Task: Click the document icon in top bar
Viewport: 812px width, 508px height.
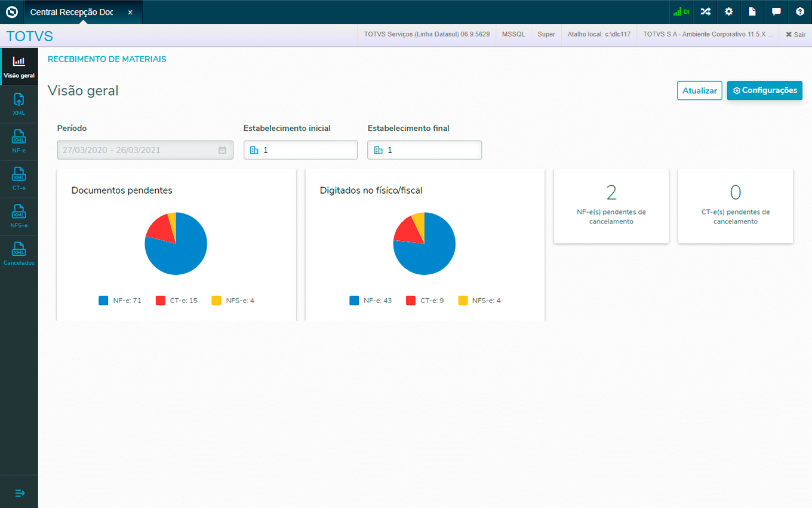Action: (752, 12)
